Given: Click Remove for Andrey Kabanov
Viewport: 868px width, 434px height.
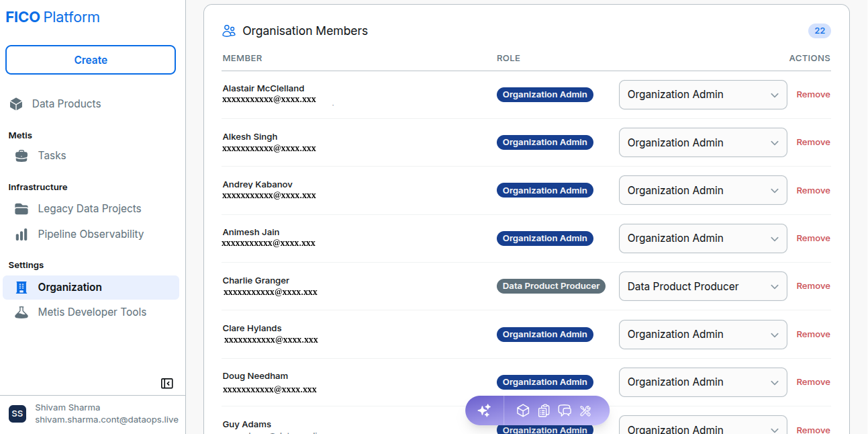Looking at the screenshot, I should [x=813, y=191].
